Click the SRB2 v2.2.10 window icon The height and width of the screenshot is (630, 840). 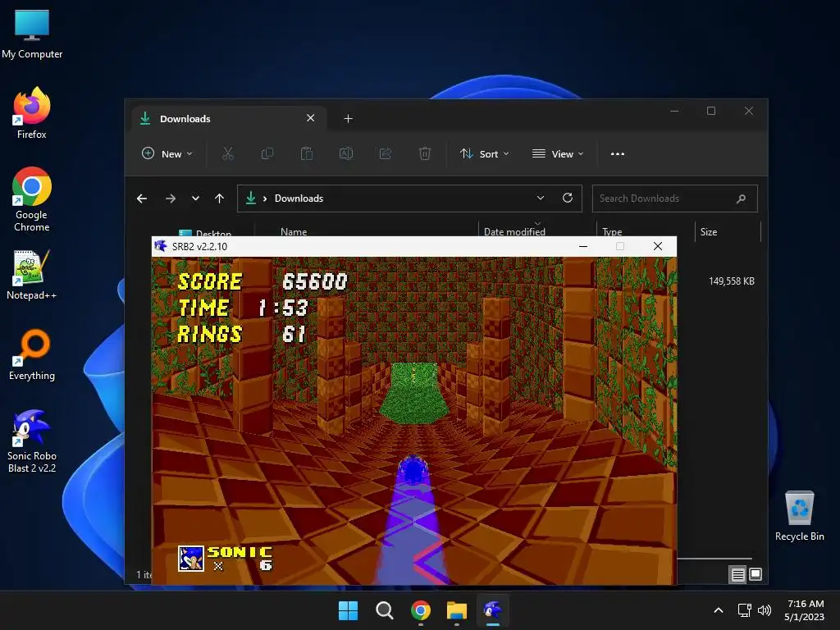click(x=160, y=246)
